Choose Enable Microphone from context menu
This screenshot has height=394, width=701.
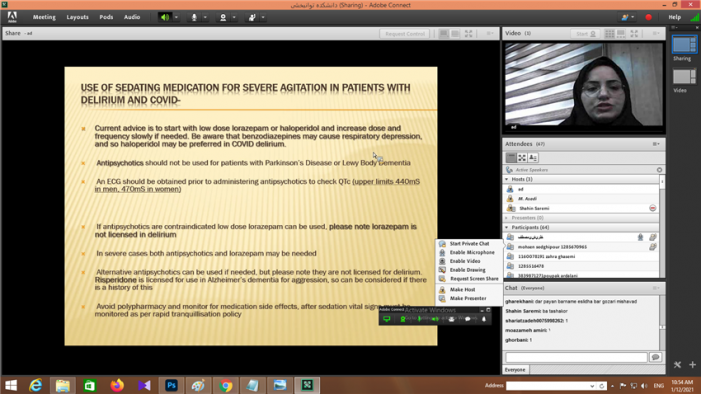(468, 253)
